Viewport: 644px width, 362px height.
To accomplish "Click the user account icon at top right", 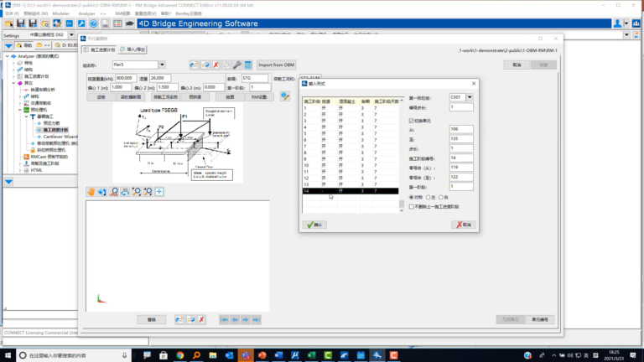I will (x=617, y=23).
